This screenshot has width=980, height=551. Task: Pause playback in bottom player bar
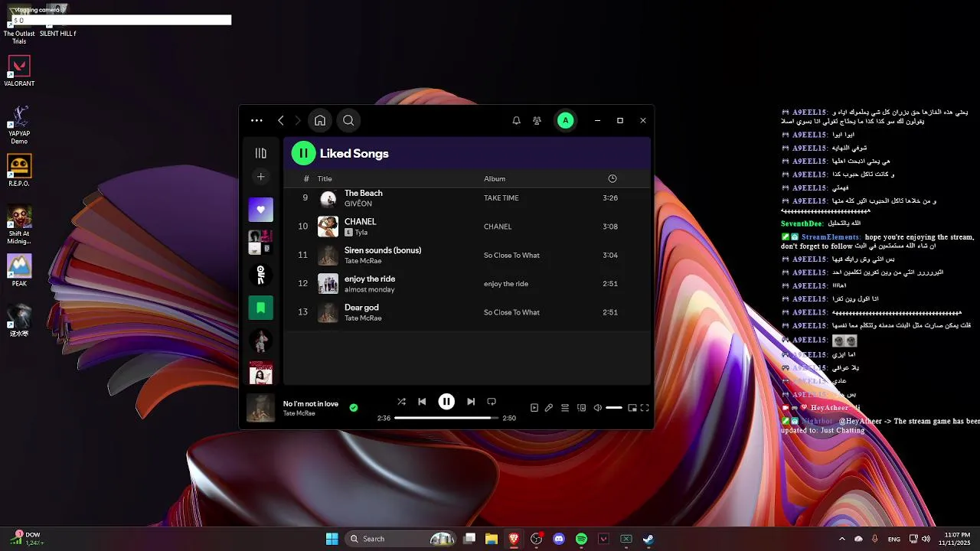coord(446,401)
